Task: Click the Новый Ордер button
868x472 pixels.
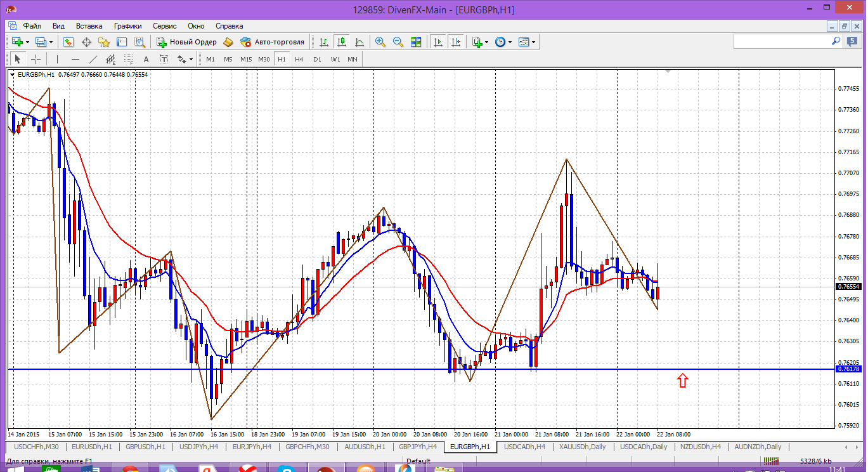Action: [186, 42]
